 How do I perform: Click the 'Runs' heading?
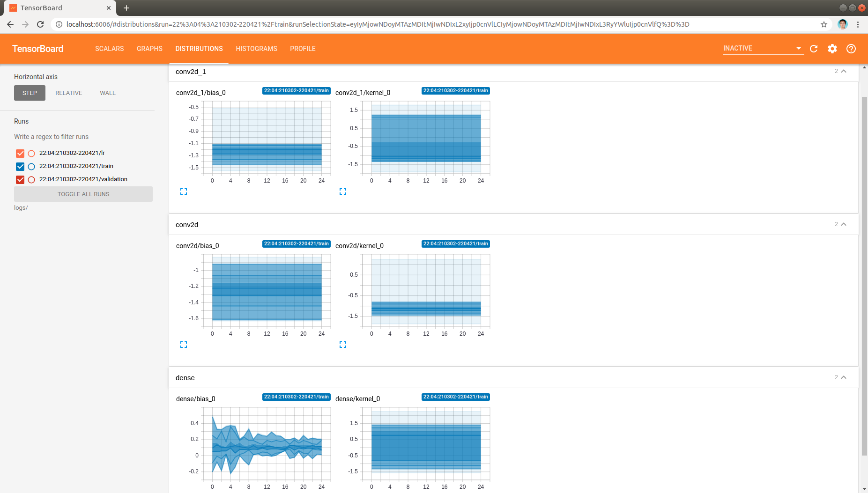[x=22, y=121]
